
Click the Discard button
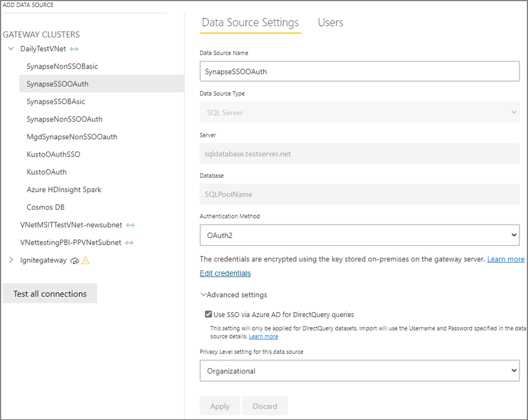pos(265,406)
